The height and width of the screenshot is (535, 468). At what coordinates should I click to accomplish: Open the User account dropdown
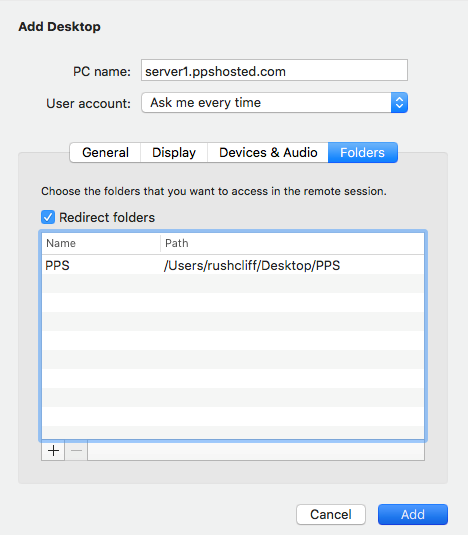(x=274, y=102)
